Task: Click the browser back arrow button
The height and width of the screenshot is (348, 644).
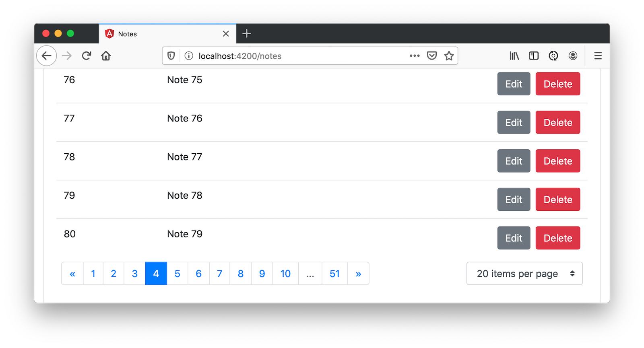Action: tap(47, 56)
